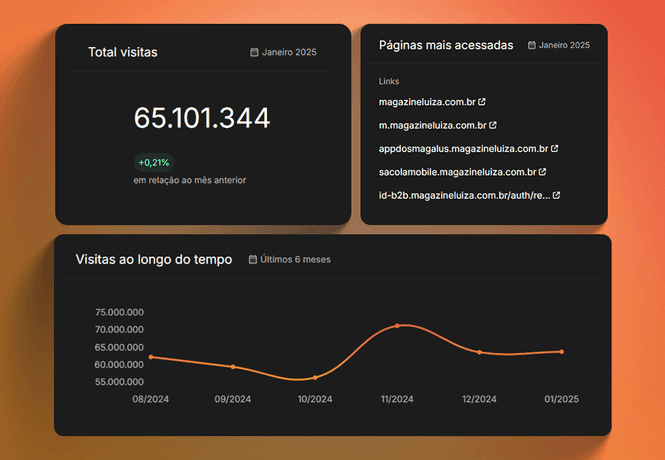Click calendar icon in Páginas mais acessadas card
Viewport: 665px width, 460px height.
531,45
